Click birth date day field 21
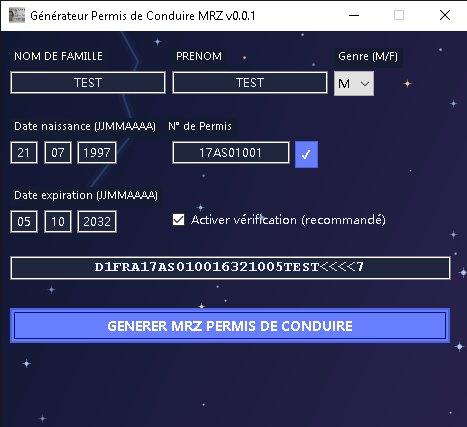The height and width of the screenshot is (427, 467). [24, 153]
